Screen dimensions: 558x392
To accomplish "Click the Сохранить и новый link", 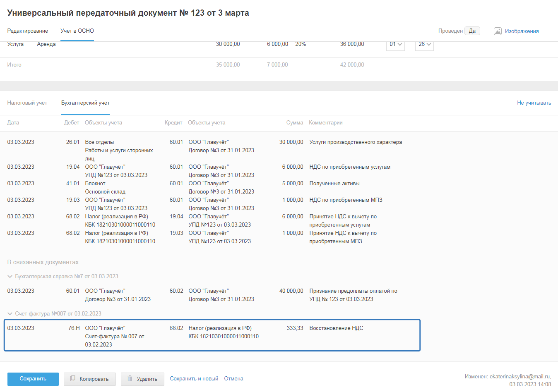I will tap(194, 379).
